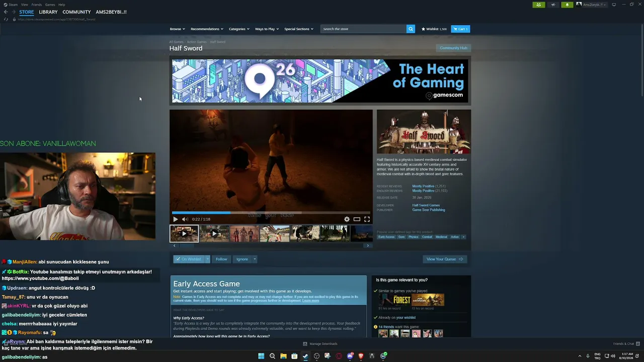This screenshot has width=644, height=362.
Task: Show hidden system tray icons
Action: click(580, 356)
